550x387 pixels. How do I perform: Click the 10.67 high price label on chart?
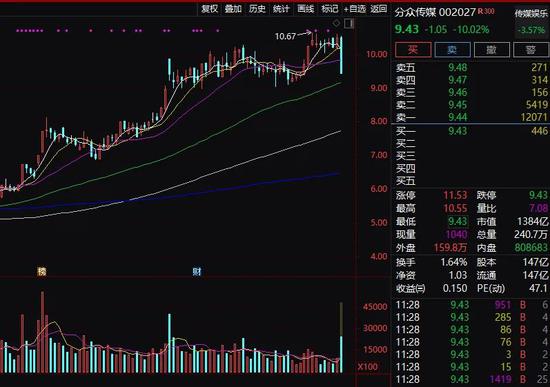[285, 36]
